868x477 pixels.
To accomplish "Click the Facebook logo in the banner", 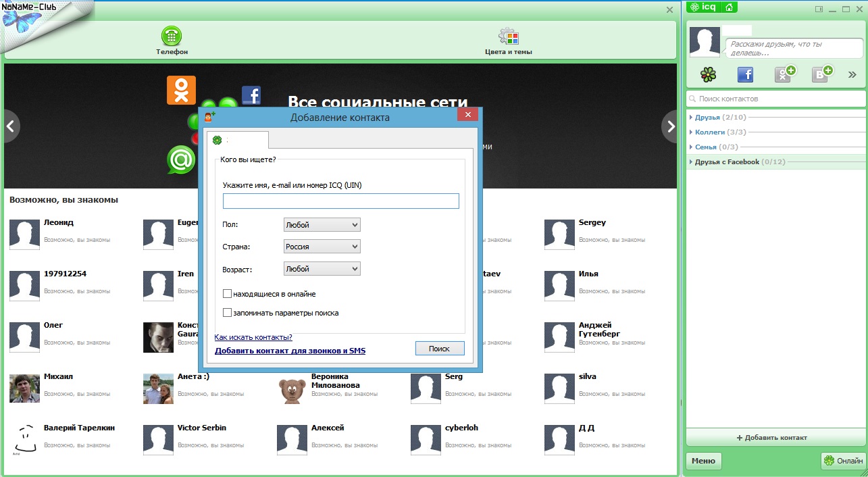I will point(251,95).
